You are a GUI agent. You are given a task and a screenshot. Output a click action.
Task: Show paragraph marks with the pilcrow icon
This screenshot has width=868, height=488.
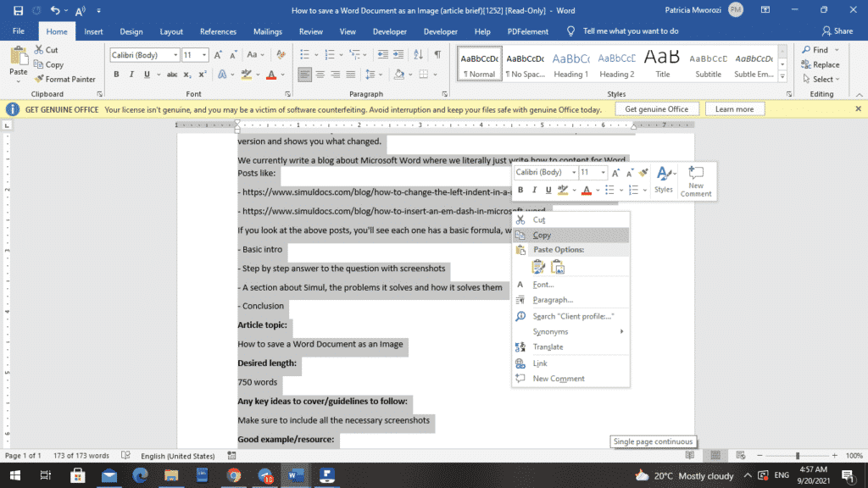pyautogui.click(x=437, y=53)
